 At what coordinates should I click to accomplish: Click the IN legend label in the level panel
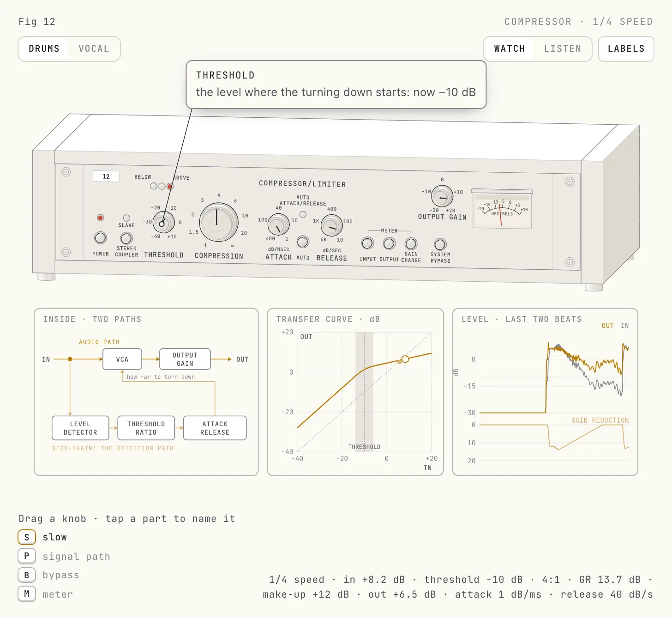click(625, 326)
